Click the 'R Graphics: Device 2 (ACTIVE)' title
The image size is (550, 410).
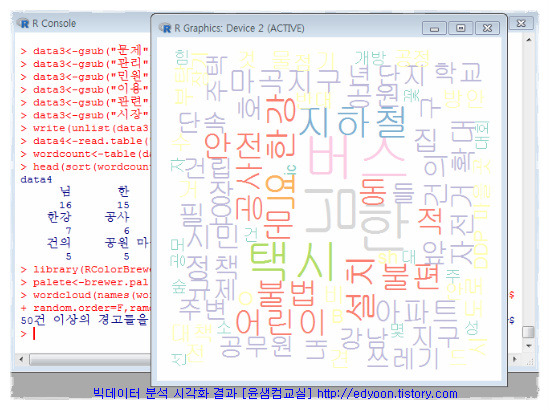click(x=239, y=28)
